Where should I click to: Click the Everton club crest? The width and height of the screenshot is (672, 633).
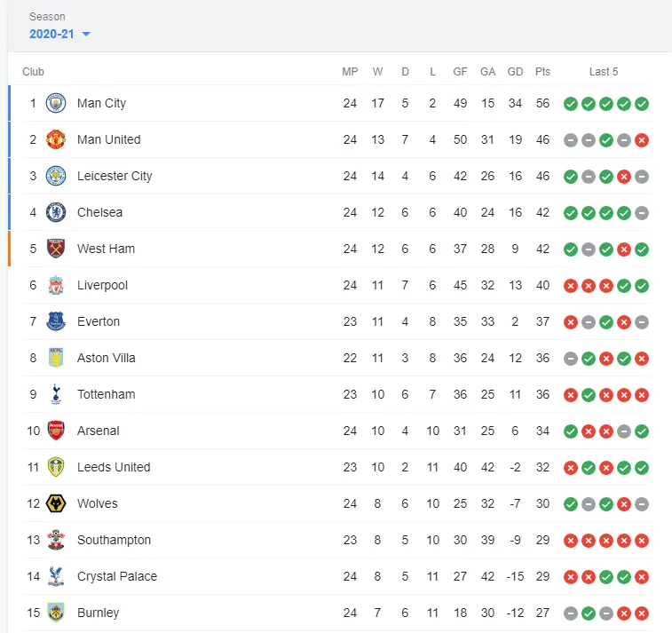point(56,321)
